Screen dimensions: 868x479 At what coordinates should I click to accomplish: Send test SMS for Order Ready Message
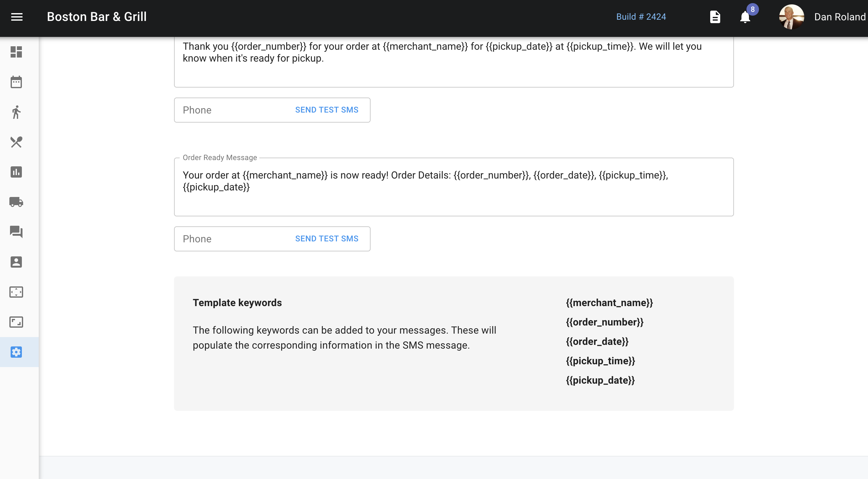point(327,239)
